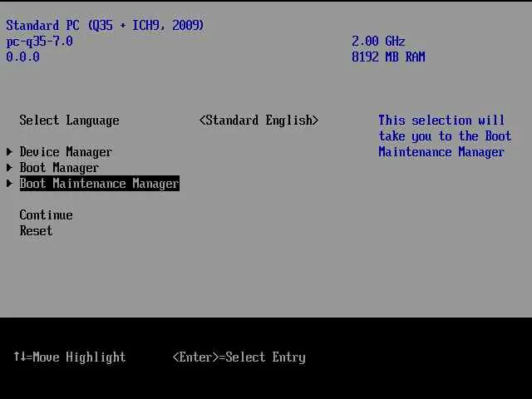Viewport: 532px width, 399px height.
Task: Click the arrow beside Boot Maintenance Manager
Action: (9, 183)
